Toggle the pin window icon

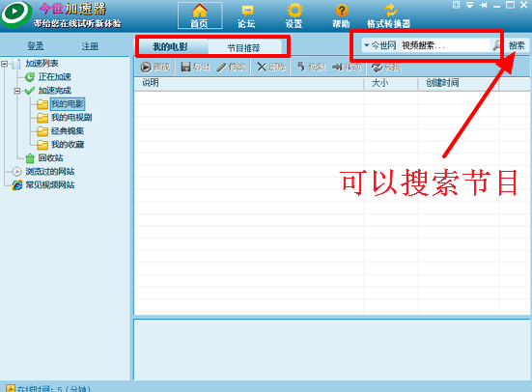[x=483, y=5]
